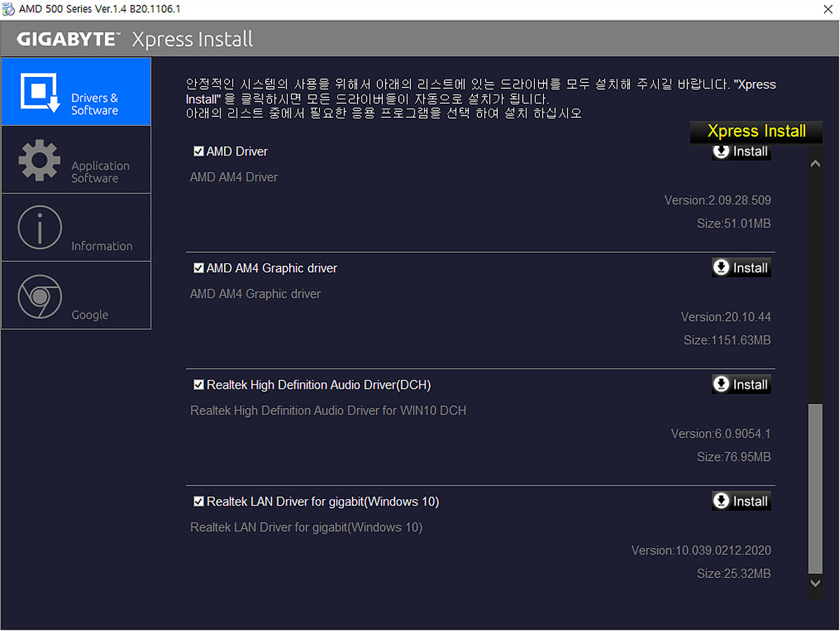This screenshot has width=840, height=631.
Task: Click the 'Size:76.95MB' text
Action: point(734,457)
